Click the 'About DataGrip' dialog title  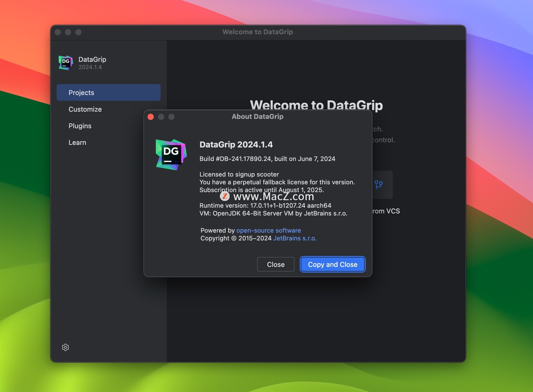[x=257, y=117]
